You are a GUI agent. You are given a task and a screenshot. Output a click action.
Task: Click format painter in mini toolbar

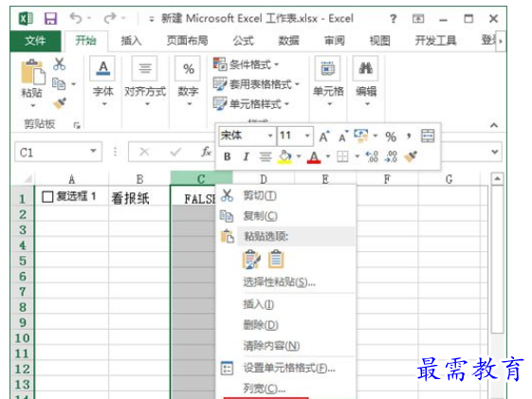[x=411, y=156]
